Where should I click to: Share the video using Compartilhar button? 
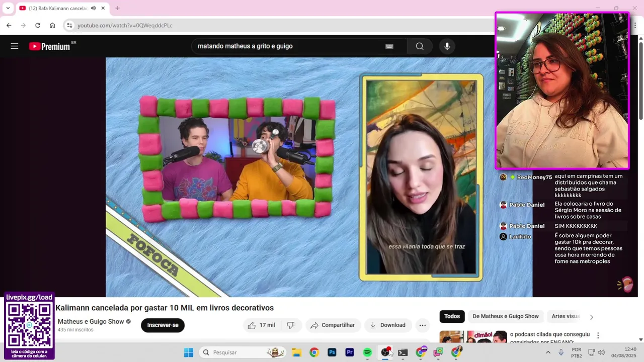(x=333, y=325)
